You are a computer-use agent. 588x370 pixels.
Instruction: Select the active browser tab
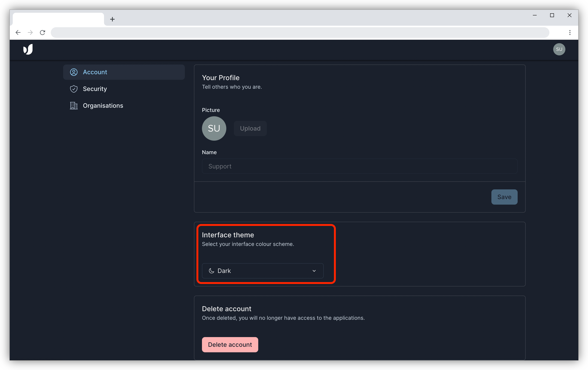click(x=58, y=19)
